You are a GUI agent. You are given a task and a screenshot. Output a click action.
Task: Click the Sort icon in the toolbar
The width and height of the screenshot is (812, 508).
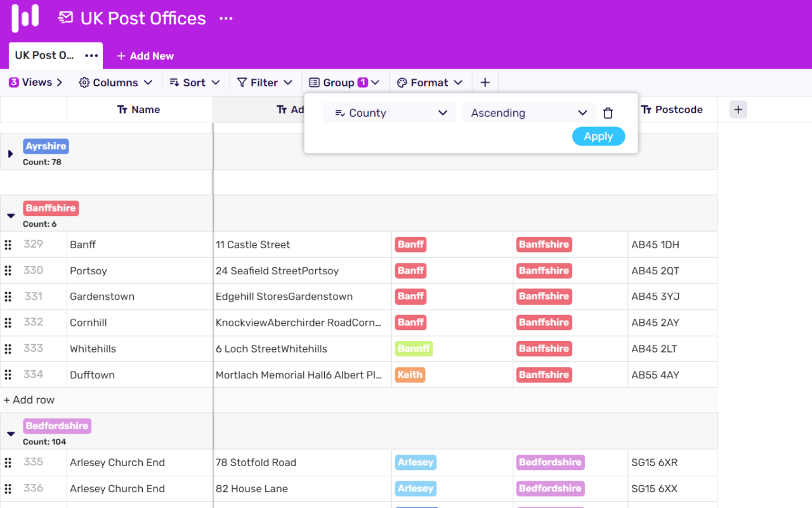[173, 82]
